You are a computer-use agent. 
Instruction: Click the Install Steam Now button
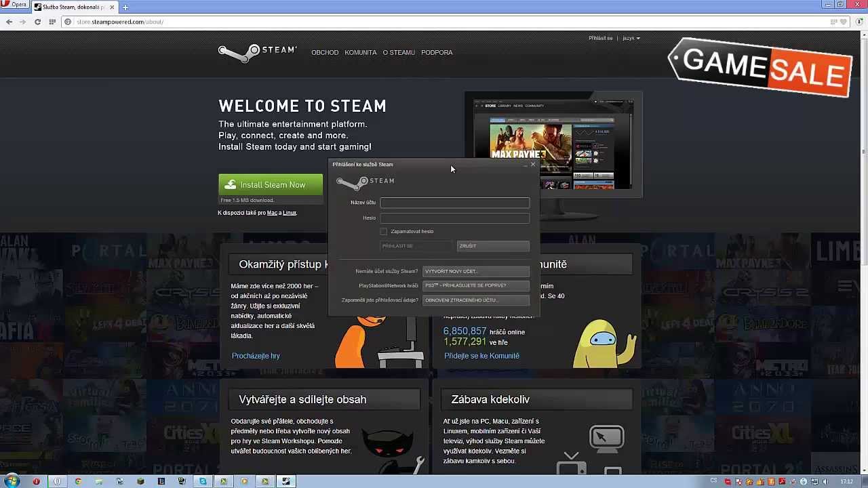(x=271, y=184)
